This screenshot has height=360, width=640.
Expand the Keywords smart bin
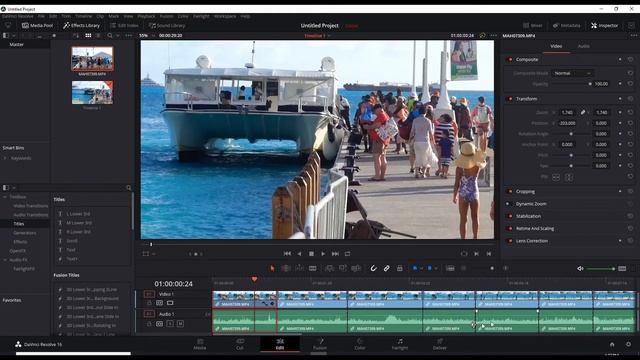(5, 158)
